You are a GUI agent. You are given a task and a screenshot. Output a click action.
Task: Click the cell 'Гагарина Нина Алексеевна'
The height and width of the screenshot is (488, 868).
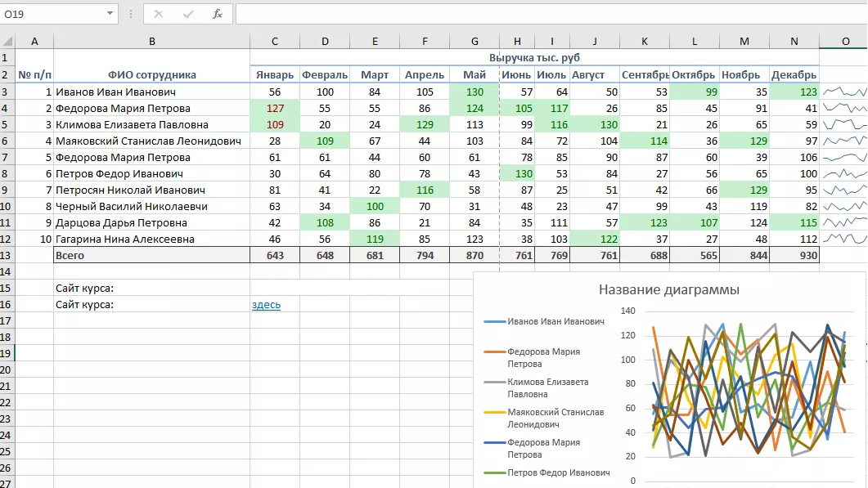151,239
